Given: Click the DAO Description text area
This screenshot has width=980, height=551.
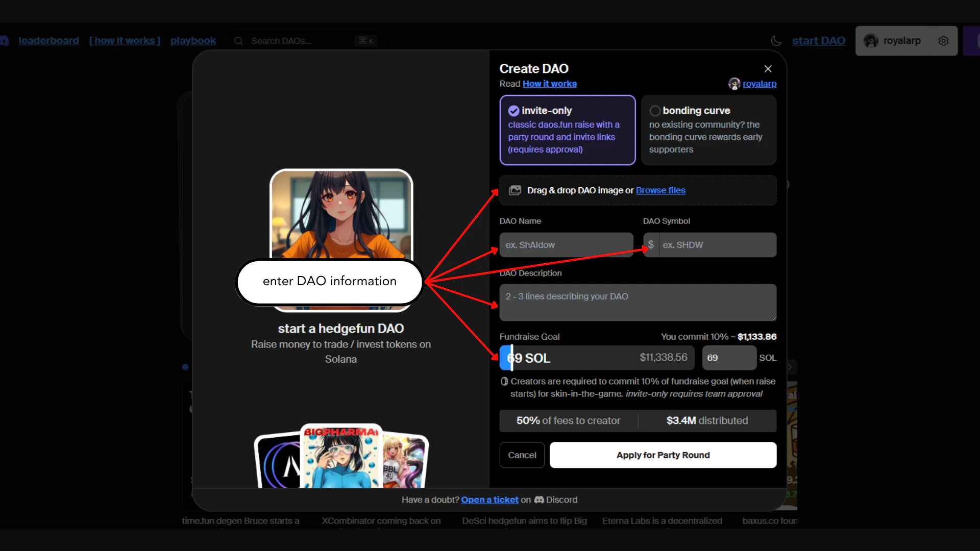Looking at the screenshot, I should tap(638, 303).
